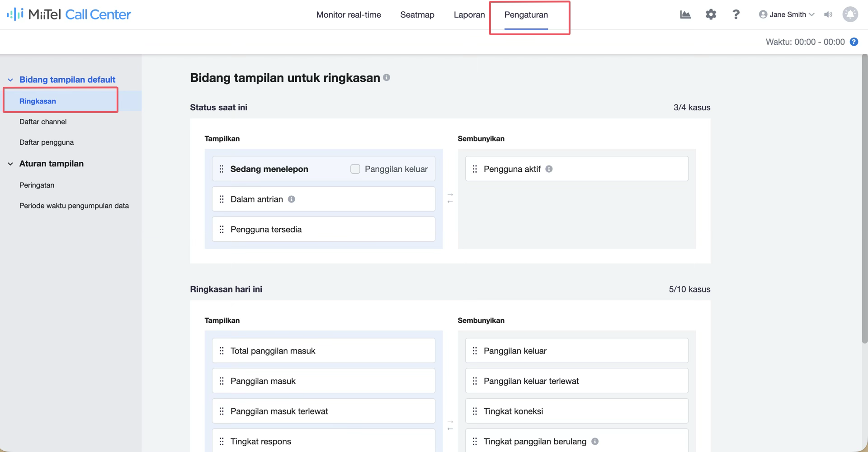Enable the Panggilan keluar checkbox
The width and height of the screenshot is (868, 452).
(355, 169)
